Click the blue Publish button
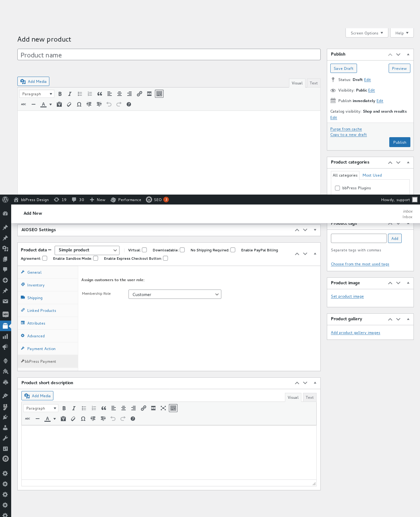This screenshot has height=517, width=420. point(400,142)
